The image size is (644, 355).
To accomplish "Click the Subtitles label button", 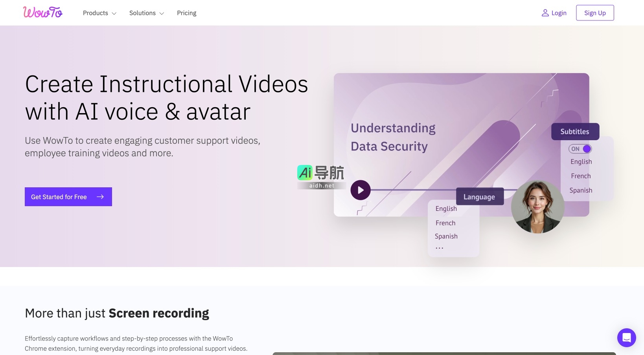I will click(575, 132).
